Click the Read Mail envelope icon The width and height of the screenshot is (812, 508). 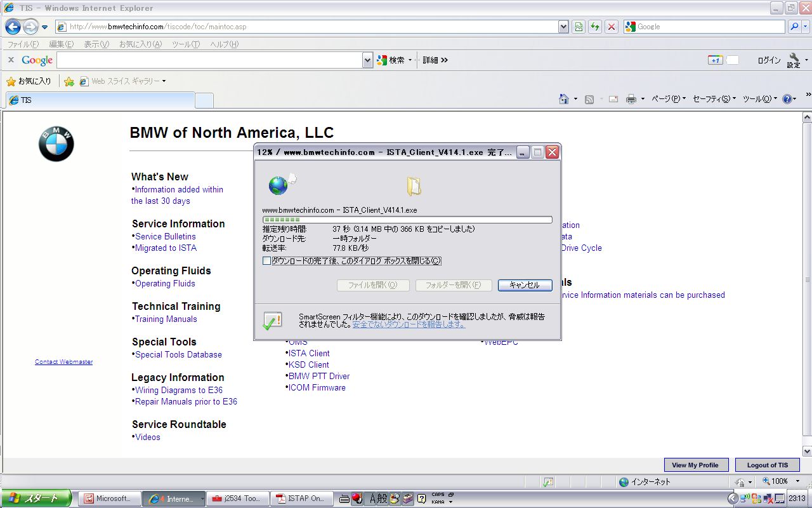coord(613,99)
